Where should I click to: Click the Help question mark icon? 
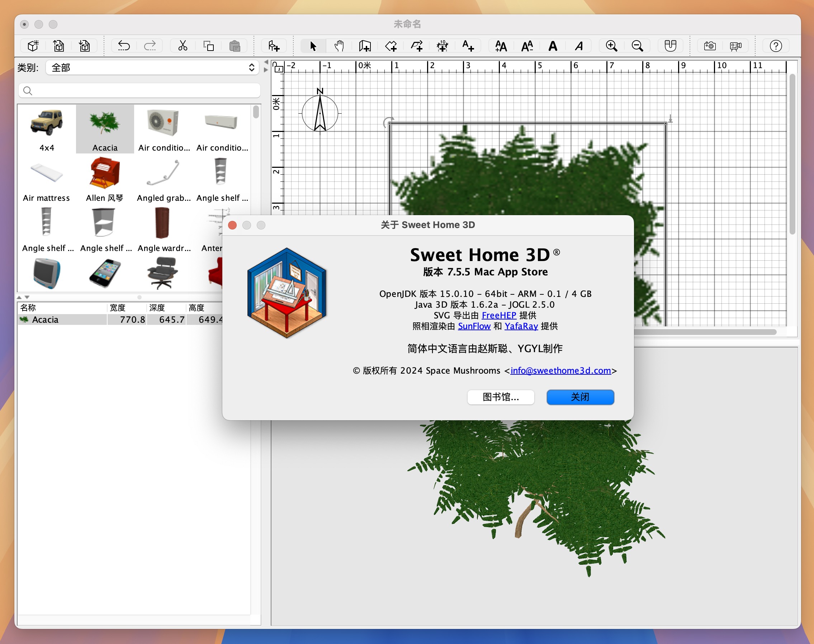click(776, 46)
